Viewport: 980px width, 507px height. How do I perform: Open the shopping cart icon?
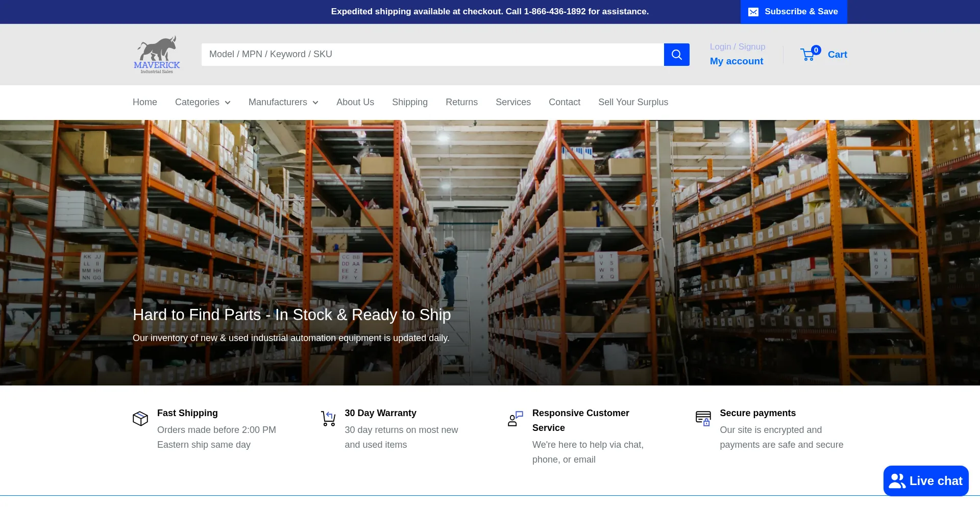click(x=808, y=55)
